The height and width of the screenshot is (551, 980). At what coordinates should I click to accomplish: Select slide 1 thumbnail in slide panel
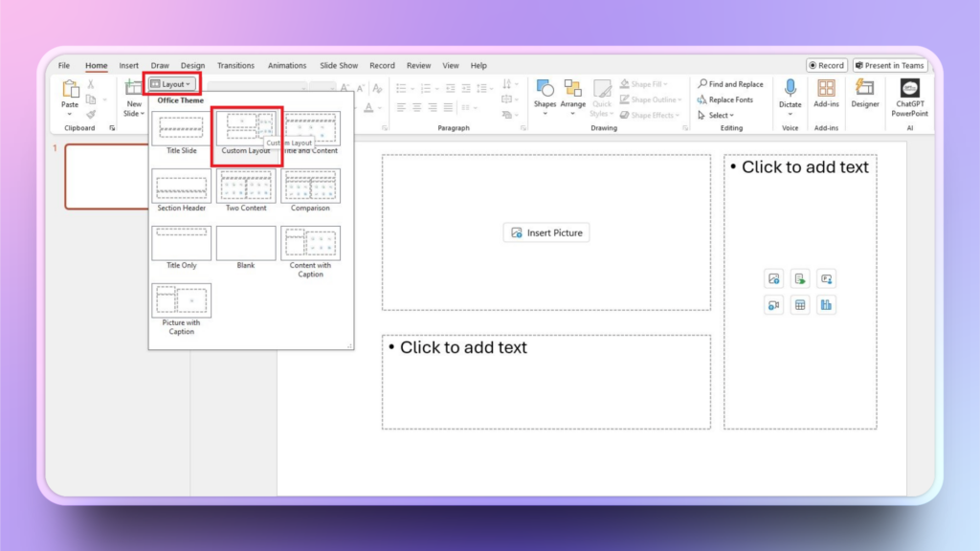click(x=107, y=176)
